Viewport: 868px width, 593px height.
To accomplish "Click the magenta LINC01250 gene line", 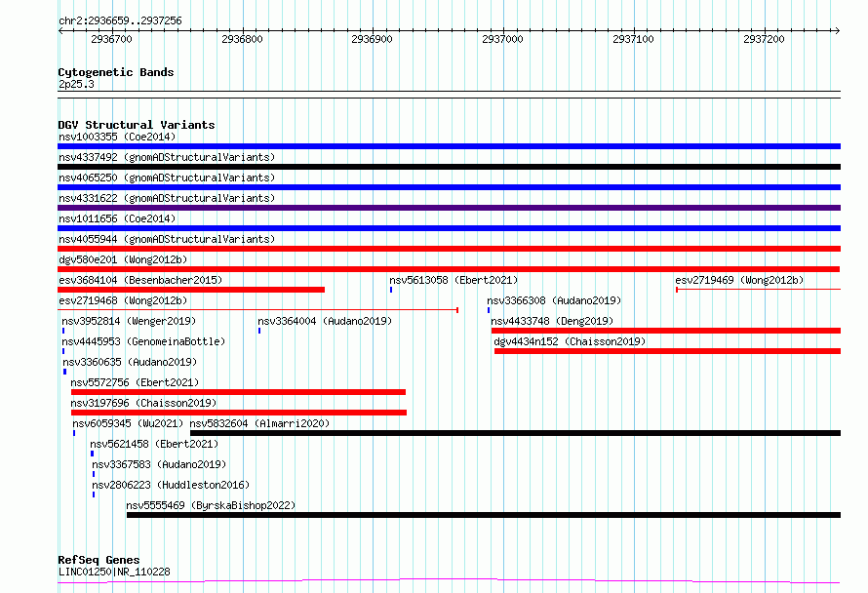I will (x=449, y=581).
